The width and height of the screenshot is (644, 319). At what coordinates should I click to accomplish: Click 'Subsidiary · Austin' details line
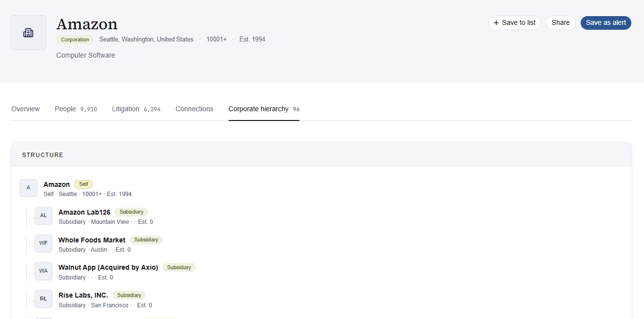[95, 250]
